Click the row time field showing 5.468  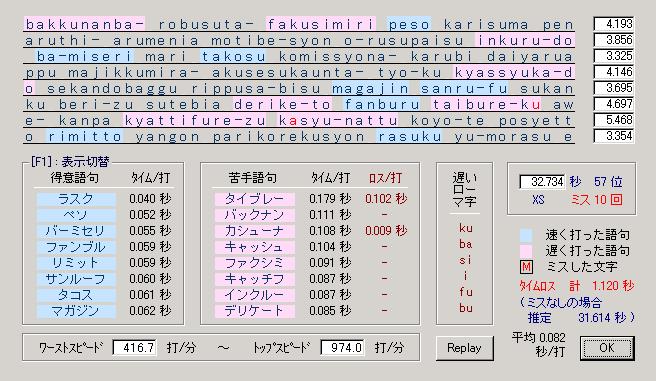coord(614,120)
